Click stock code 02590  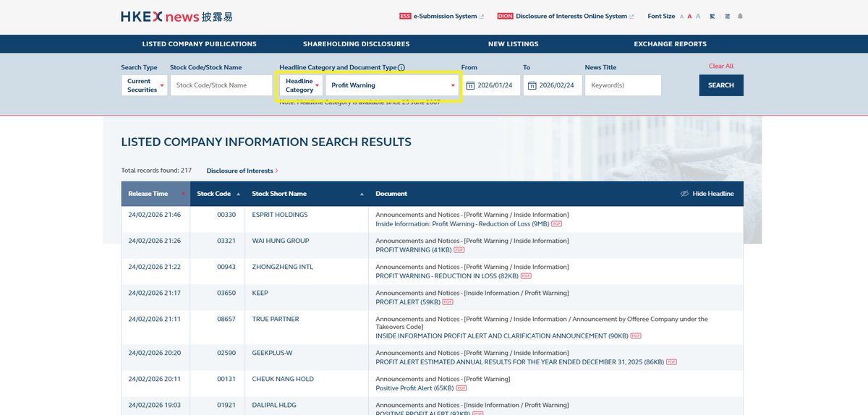[x=226, y=354]
